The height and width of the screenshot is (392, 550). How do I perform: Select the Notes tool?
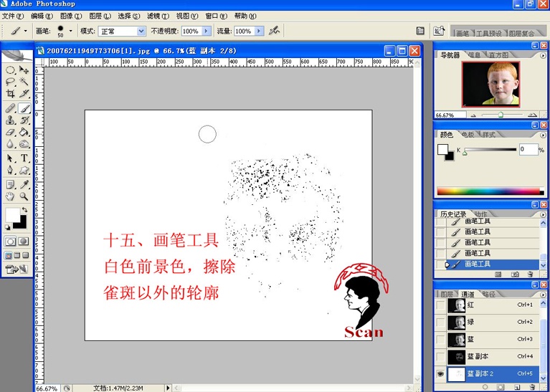pos(10,184)
